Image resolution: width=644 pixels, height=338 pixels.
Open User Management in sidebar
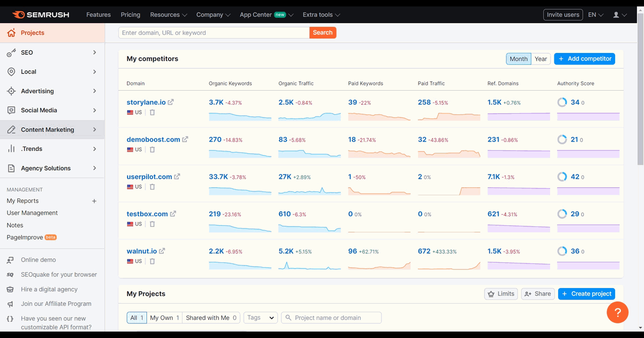32,213
